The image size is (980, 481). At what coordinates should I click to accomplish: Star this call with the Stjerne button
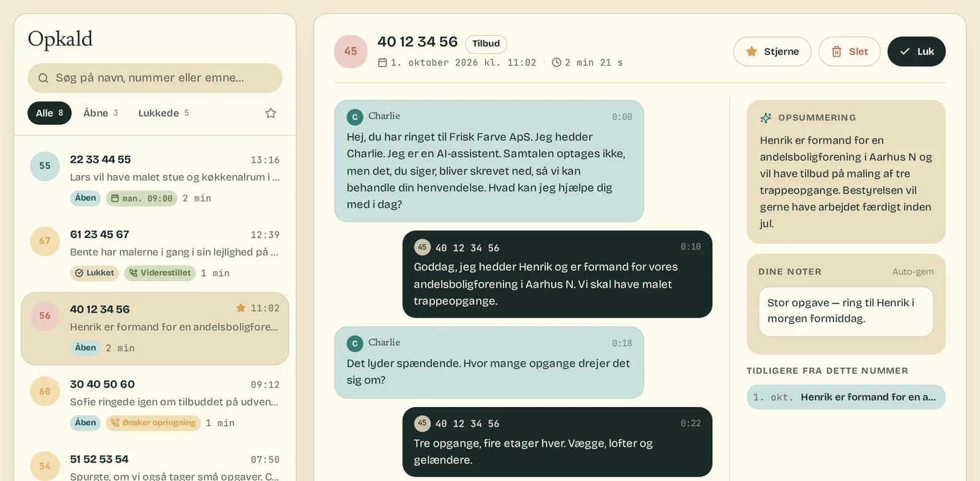772,51
